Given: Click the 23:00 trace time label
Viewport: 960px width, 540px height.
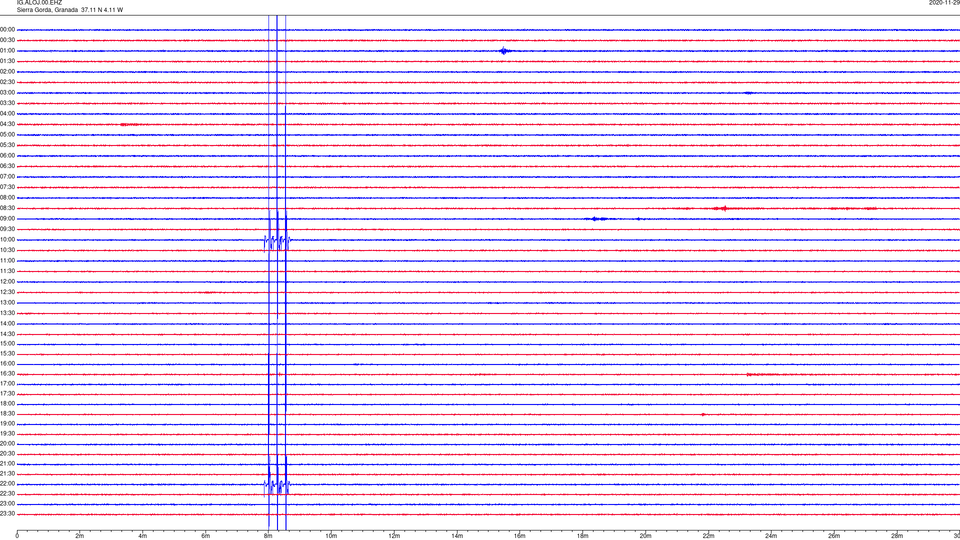Looking at the screenshot, I should pos(7,504).
